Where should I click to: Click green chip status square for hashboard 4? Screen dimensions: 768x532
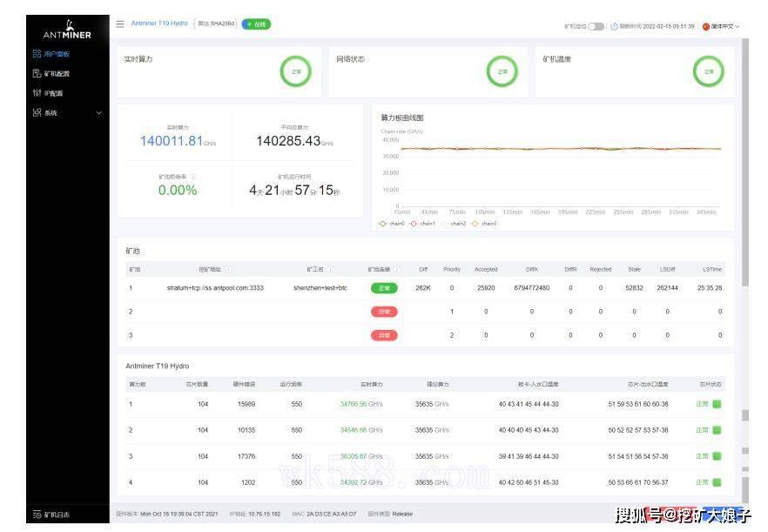tap(717, 482)
